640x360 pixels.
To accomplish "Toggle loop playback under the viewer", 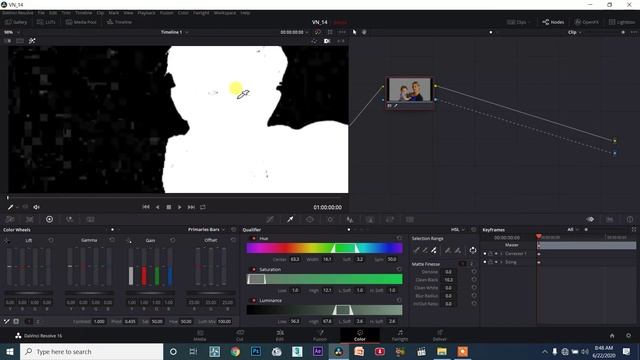I will (x=203, y=207).
